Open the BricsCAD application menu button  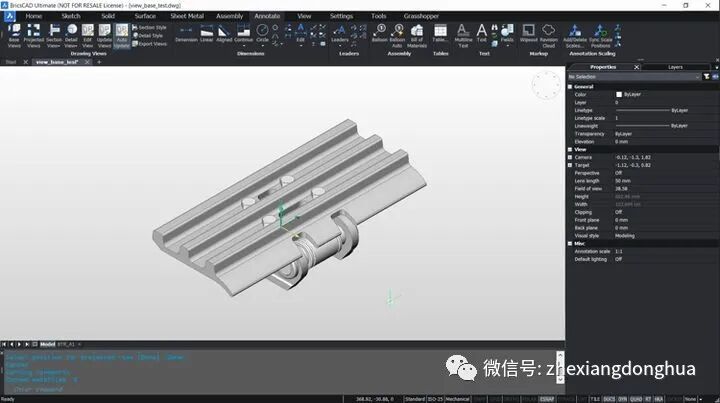[x=10, y=16]
